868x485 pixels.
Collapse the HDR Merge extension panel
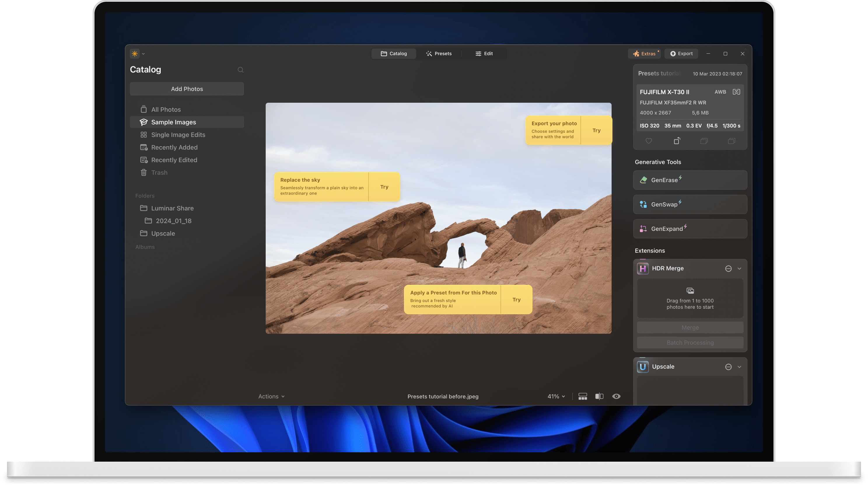coord(740,268)
